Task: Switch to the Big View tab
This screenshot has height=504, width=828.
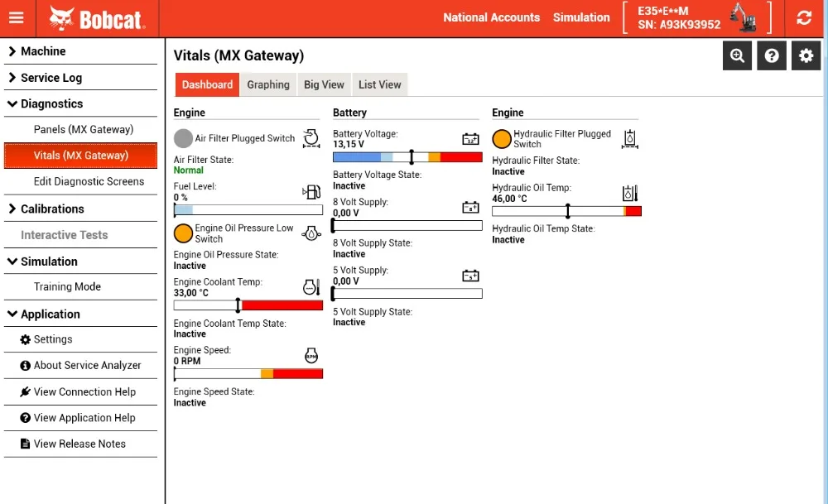Action: (324, 84)
